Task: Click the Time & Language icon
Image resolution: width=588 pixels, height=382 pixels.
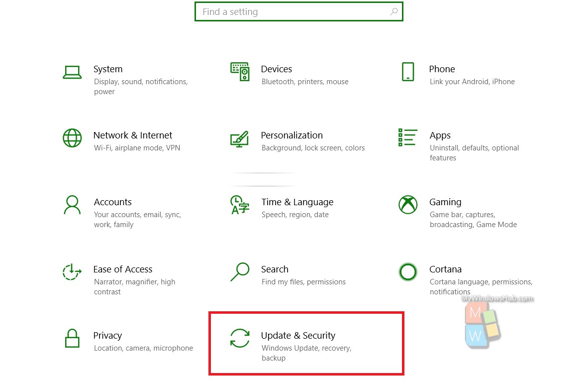Action: (240, 205)
